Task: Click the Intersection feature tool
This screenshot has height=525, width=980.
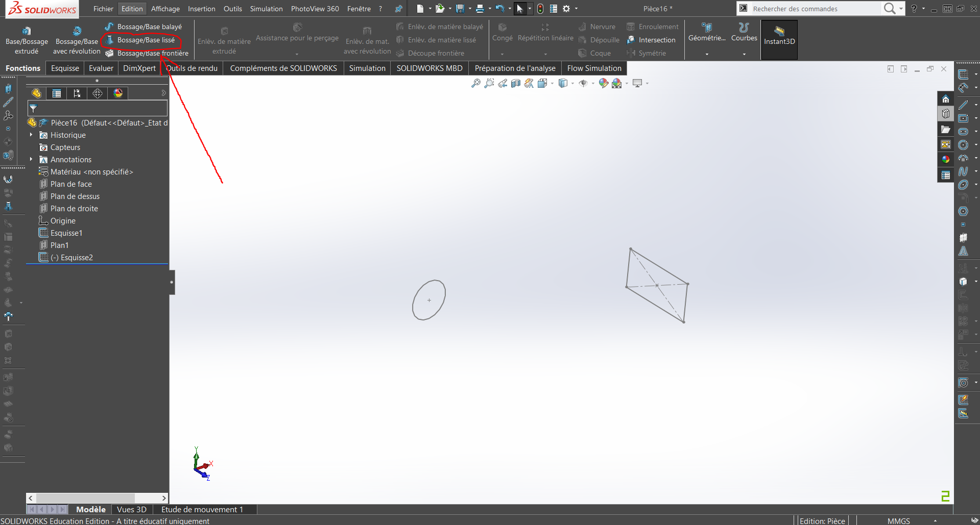Action: tap(656, 40)
